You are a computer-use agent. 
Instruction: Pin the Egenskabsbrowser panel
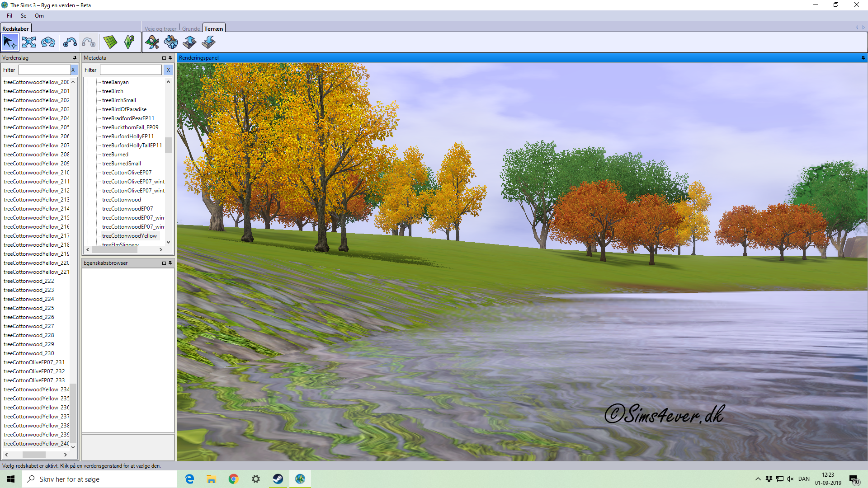pyautogui.click(x=170, y=263)
